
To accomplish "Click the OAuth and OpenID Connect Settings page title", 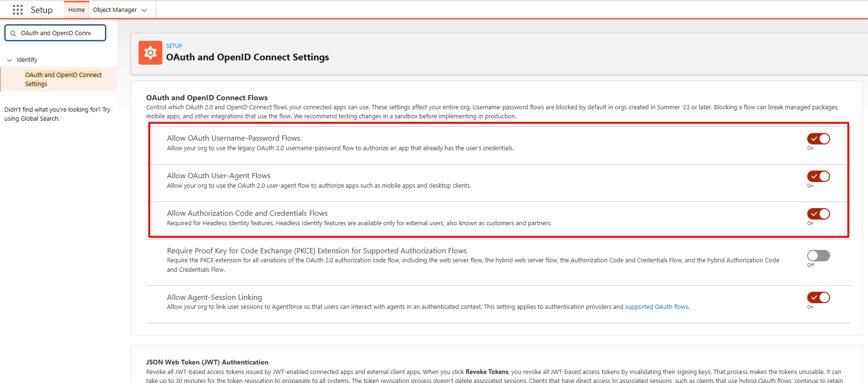I will pyautogui.click(x=248, y=57).
